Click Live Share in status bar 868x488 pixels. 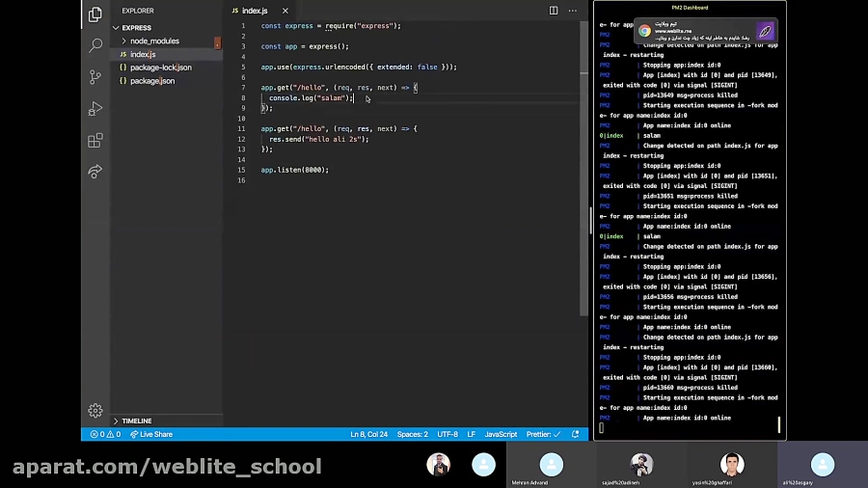tap(151, 434)
